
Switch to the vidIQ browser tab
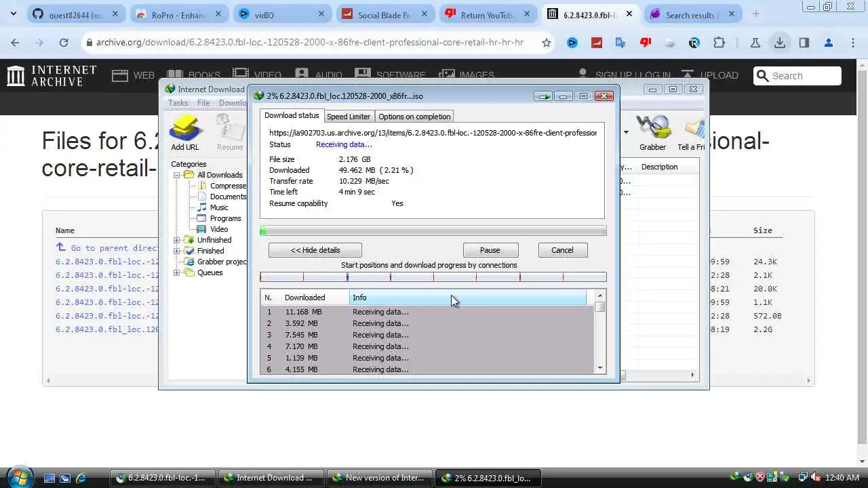click(283, 15)
